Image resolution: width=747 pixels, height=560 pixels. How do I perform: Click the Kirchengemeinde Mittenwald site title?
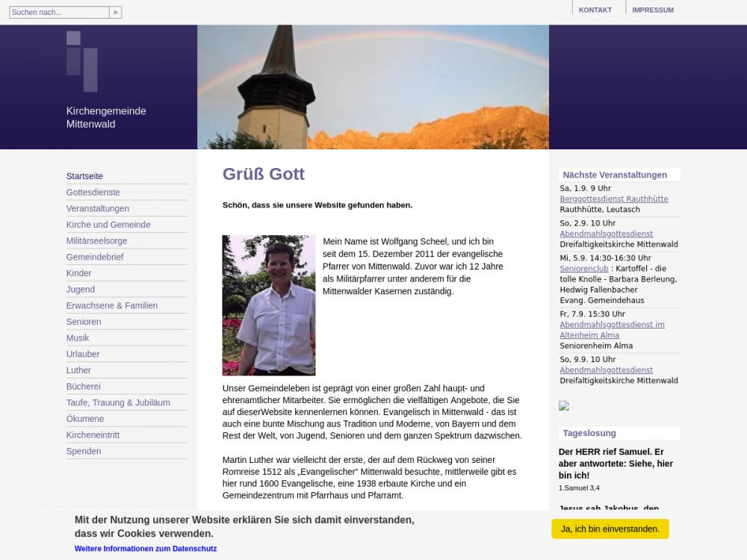tap(105, 117)
